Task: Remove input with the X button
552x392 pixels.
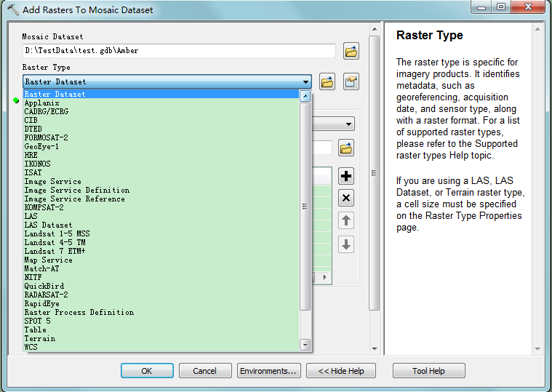Action: pyautogui.click(x=346, y=198)
